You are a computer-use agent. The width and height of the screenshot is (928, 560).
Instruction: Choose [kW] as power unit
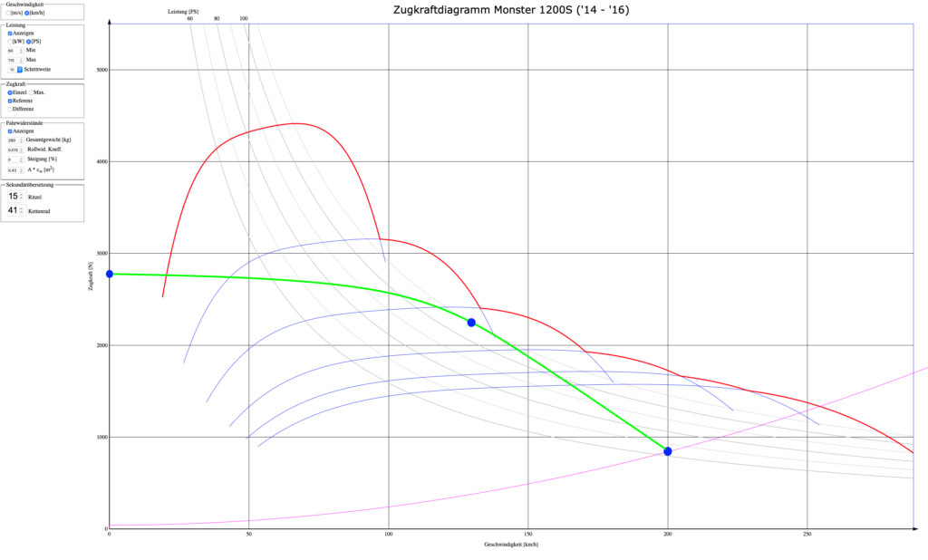tap(10, 42)
